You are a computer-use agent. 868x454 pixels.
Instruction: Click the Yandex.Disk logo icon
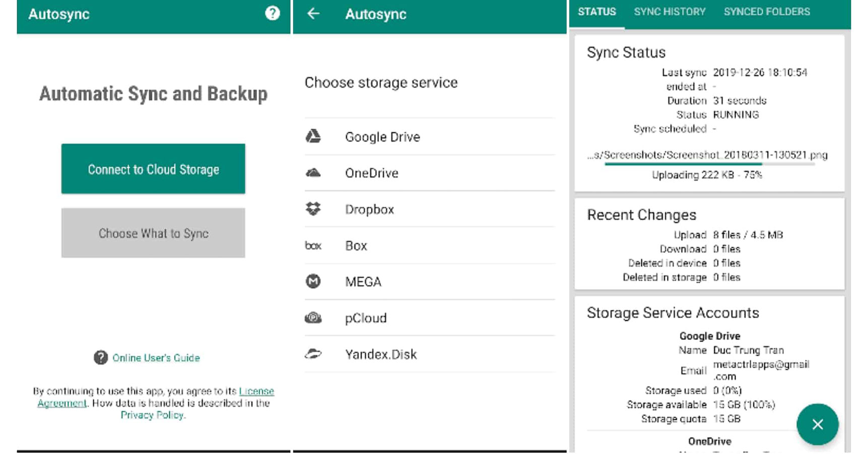tap(313, 354)
